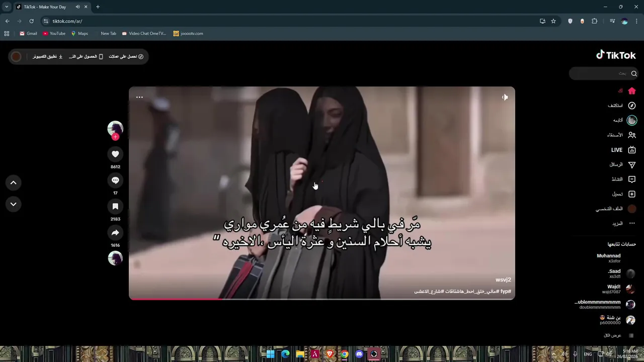
Task: Open the profile avatar in top pill bar
Action: point(16,56)
